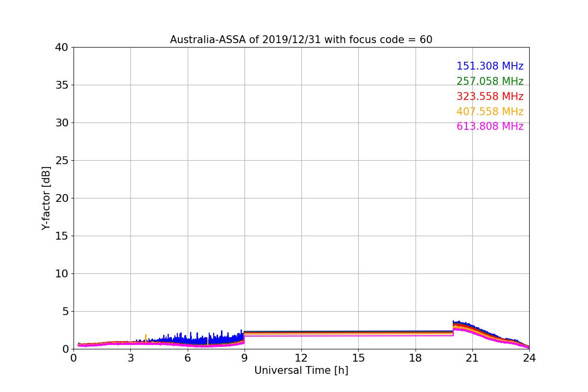
Task: Select the 323.558 MHz legend label
Action: (x=490, y=97)
